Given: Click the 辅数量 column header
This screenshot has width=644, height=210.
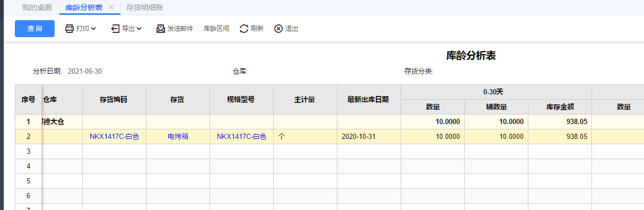Looking at the screenshot, I should click(496, 107).
